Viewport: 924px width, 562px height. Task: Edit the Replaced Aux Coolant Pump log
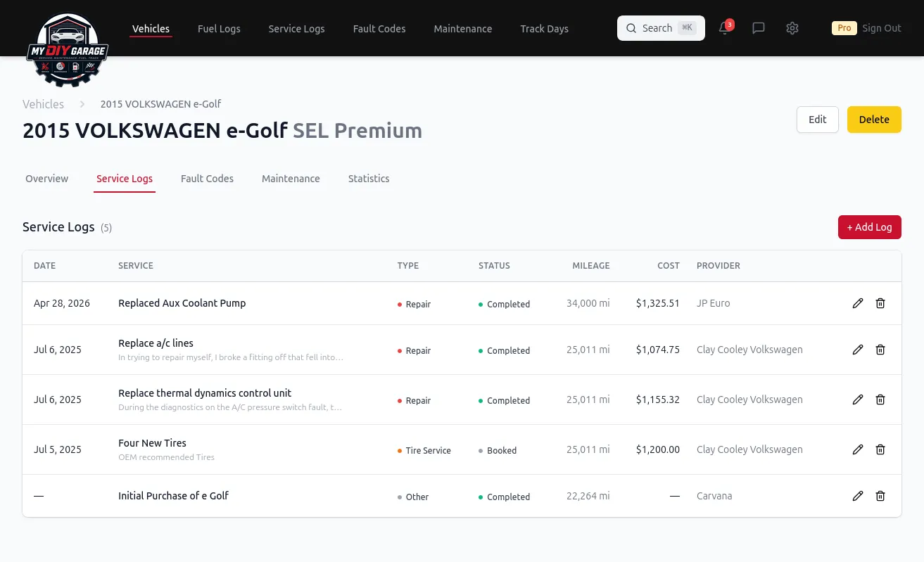tap(858, 303)
